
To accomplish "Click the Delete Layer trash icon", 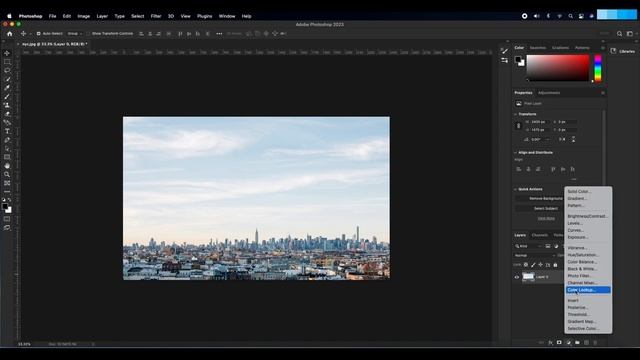I will (x=595, y=343).
